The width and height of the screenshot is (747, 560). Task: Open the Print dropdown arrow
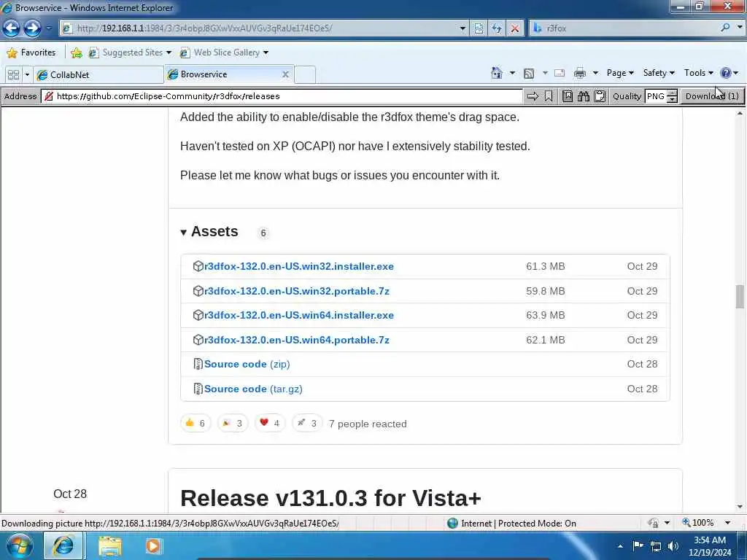tap(595, 73)
